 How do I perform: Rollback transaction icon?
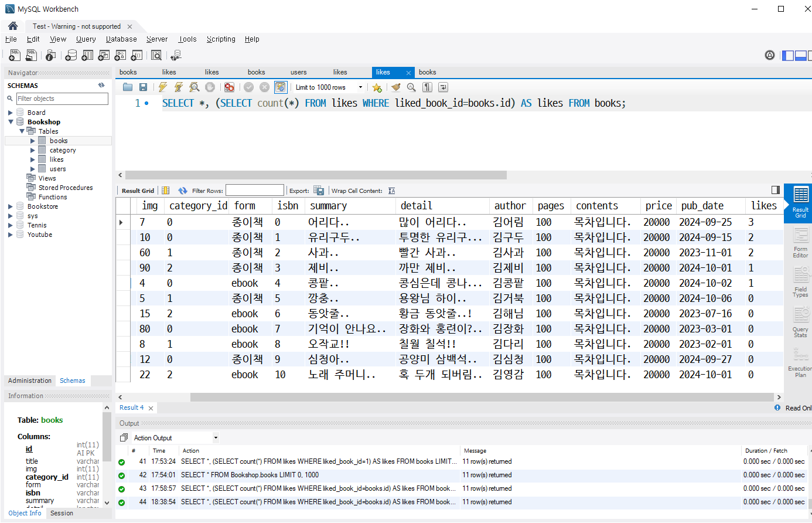coord(264,87)
